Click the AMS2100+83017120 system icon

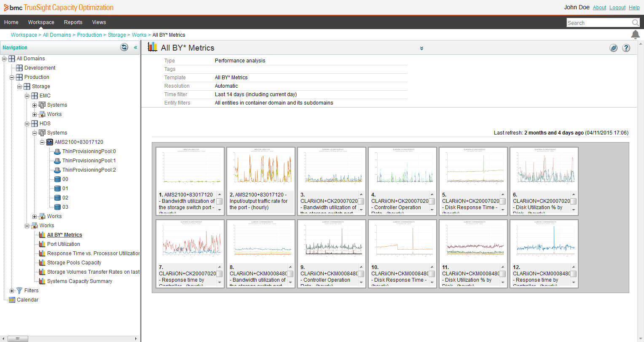(x=50, y=142)
